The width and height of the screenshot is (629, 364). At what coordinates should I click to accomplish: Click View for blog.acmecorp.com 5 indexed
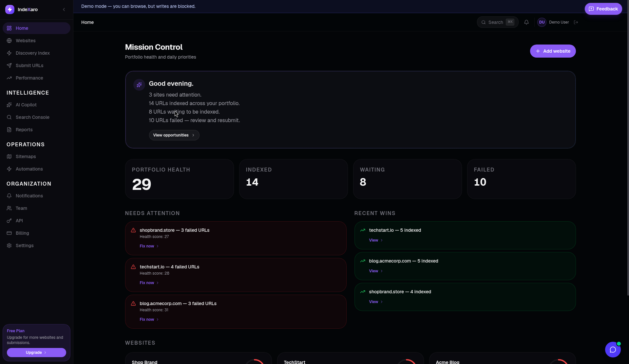pos(376,271)
